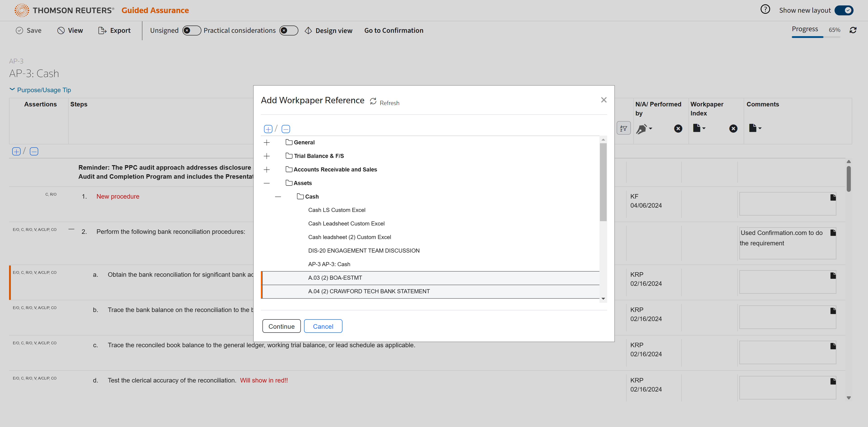Click the expand-all plus icon in the dialog
Image resolution: width=868 pixels, height=427 pixels.
point(268,129)
